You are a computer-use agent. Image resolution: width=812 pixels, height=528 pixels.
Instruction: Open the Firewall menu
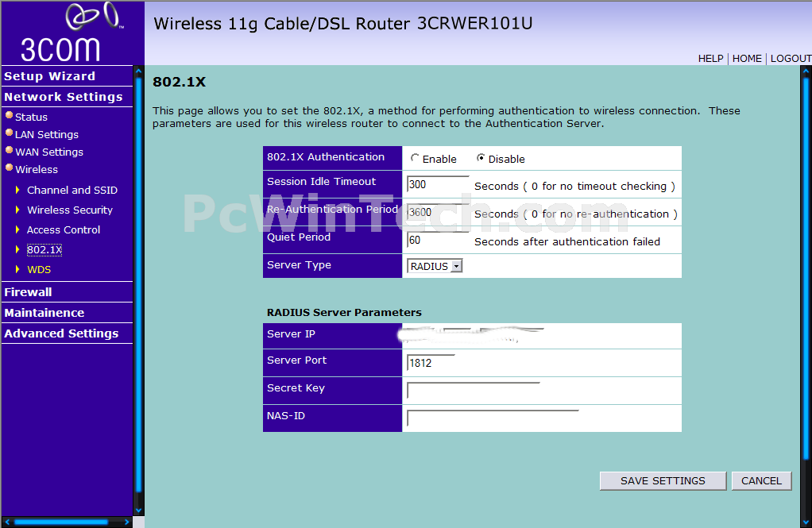pos(28,292)
